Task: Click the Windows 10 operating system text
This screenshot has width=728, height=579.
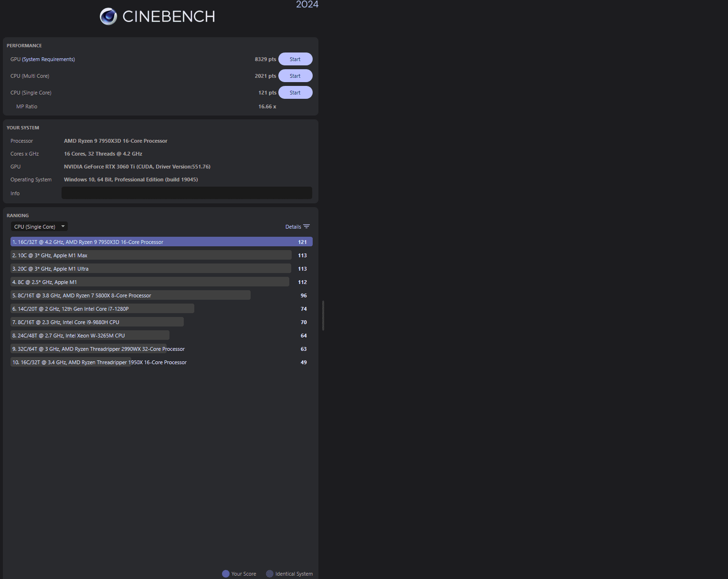Action: [131, 179]
